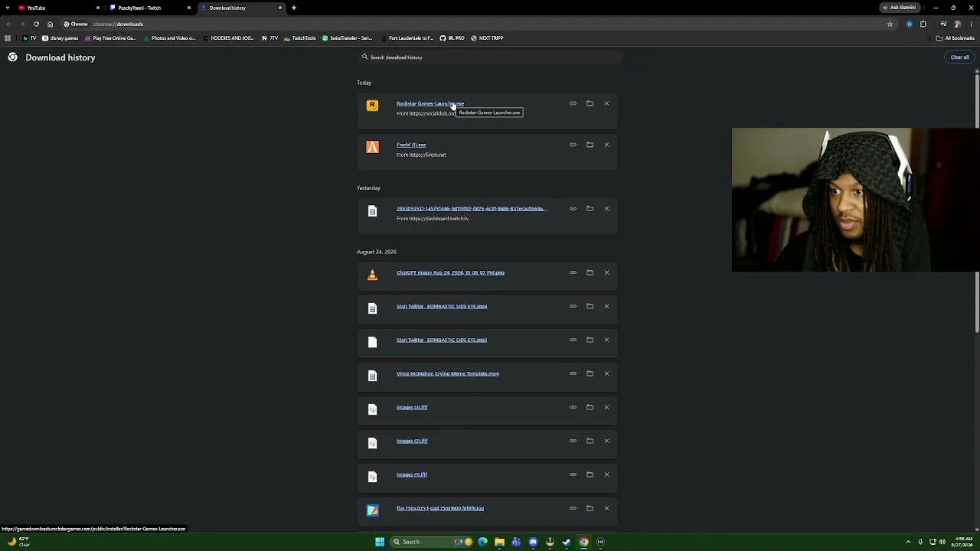Open the IRL PRO bookmark
Viewport: 980px width, 551px height.
[x=452, y=37]
